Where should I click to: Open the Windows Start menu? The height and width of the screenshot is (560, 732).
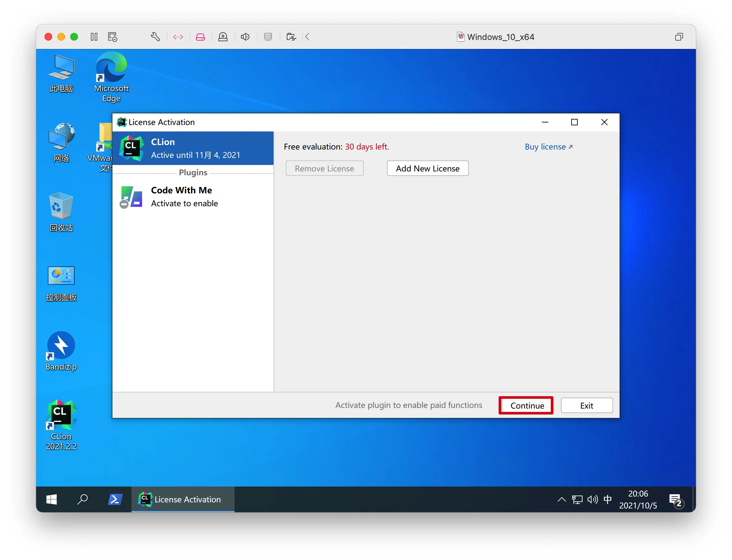click(51, 499)
